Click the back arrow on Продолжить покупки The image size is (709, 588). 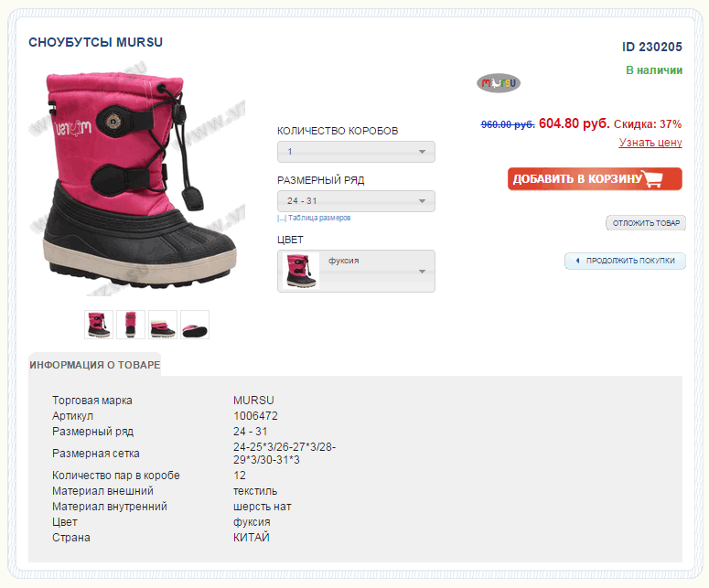pyautogui.click(x=577, y=261)
